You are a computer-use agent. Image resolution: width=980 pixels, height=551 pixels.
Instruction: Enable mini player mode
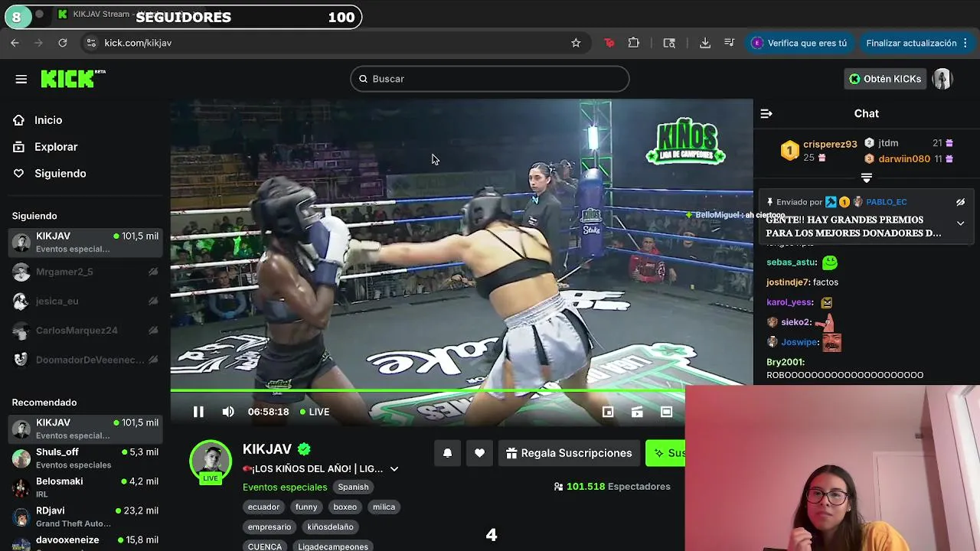tap(608, 412)
